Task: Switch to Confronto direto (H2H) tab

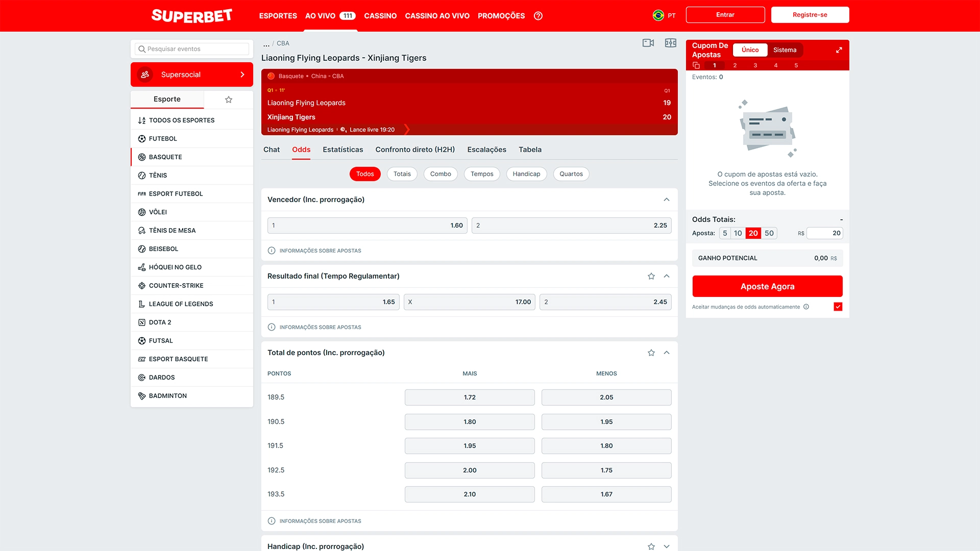Action: click(x=415, y=149)
